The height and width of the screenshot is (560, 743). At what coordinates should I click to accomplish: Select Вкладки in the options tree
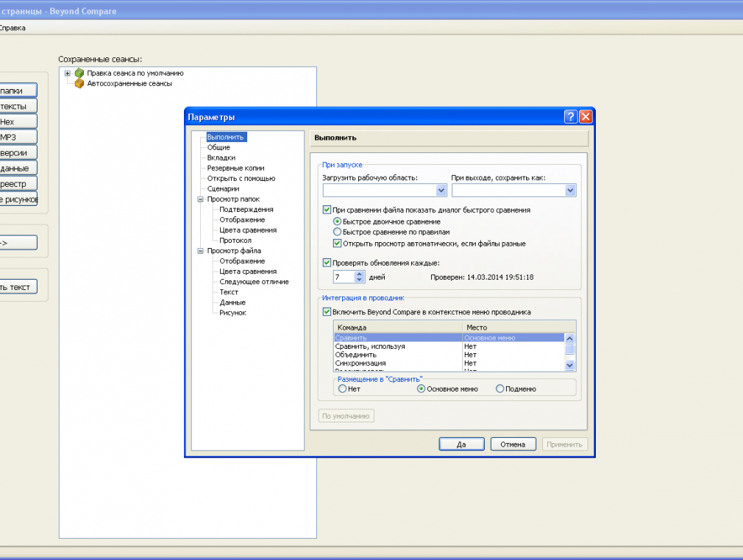pyautogui.click(x=221, y=158)
